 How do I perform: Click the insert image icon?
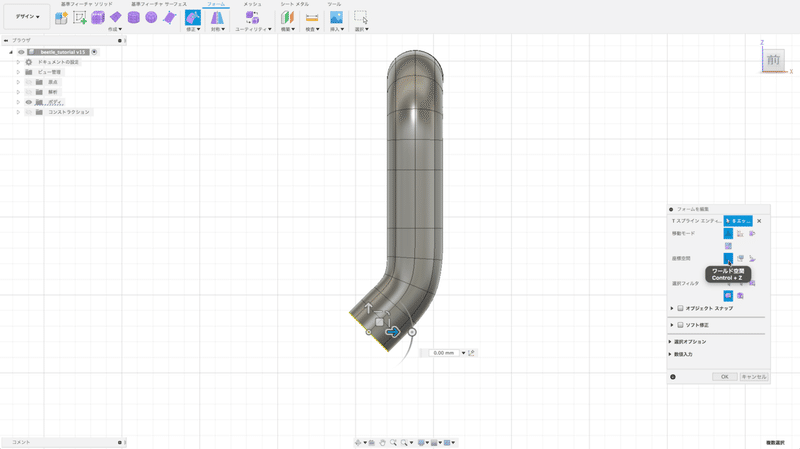pos(336,17)
